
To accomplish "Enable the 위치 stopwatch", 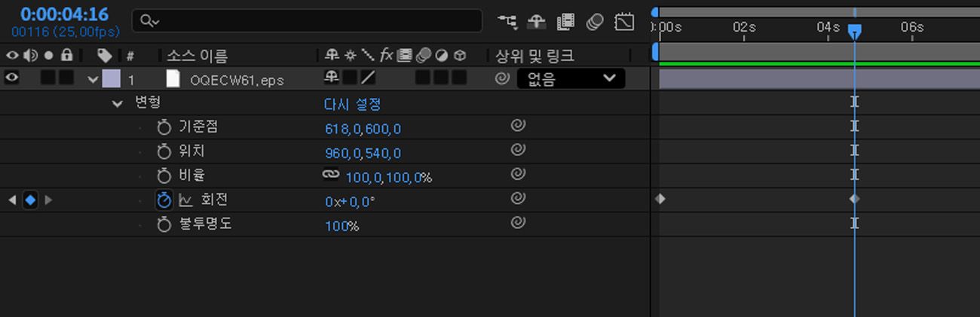I will 164,151.
